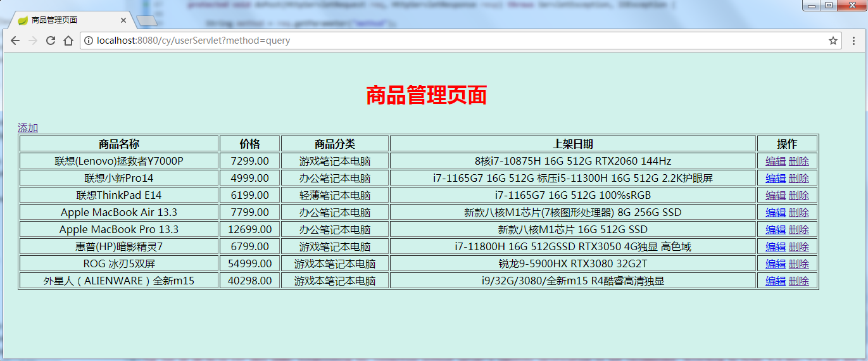Go back to the previous page
The image size is (868, 361).
coord(15,41)
